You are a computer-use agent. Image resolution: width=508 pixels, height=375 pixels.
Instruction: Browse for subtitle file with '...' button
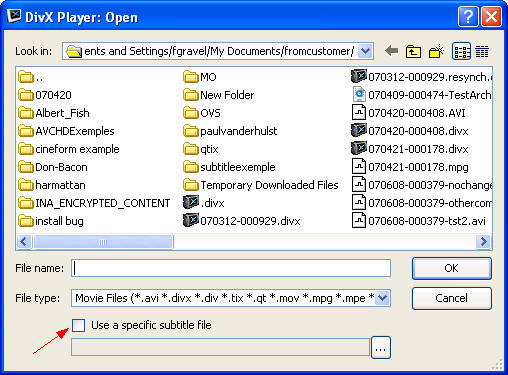381,348
